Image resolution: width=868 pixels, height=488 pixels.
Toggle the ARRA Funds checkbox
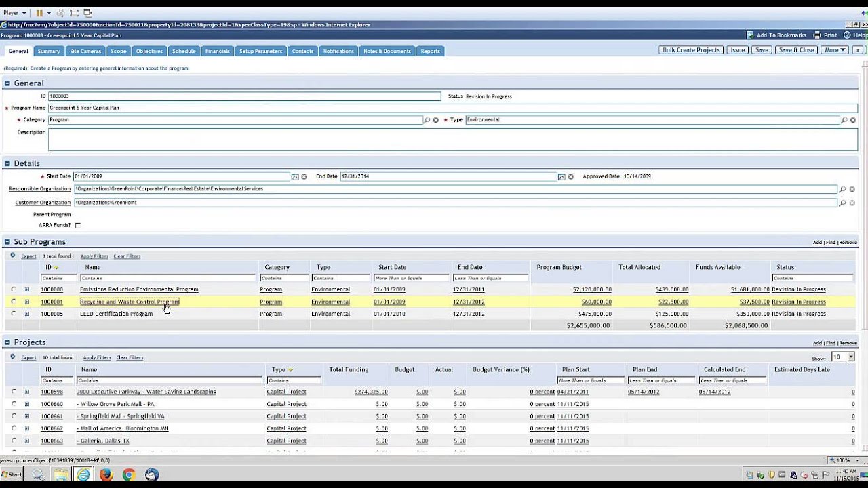tap(77, 226)
